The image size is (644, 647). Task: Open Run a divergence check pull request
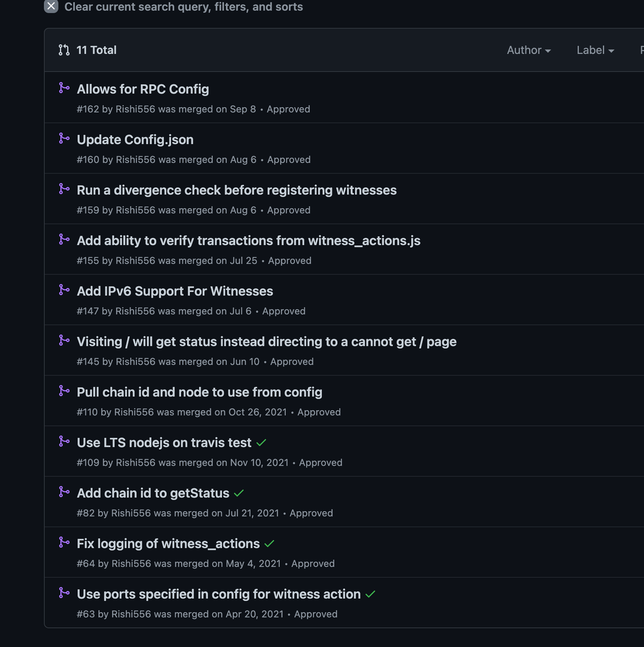(x=236, y=190)
